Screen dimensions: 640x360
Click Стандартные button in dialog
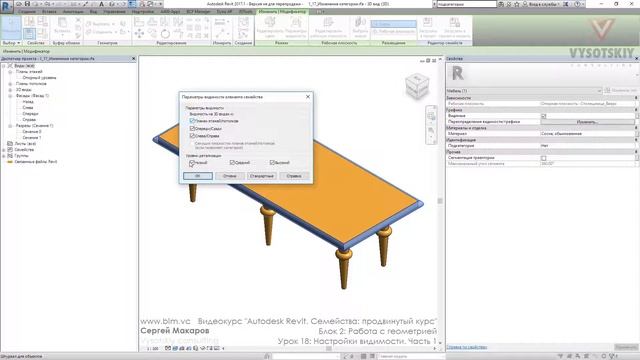[262, 176]
